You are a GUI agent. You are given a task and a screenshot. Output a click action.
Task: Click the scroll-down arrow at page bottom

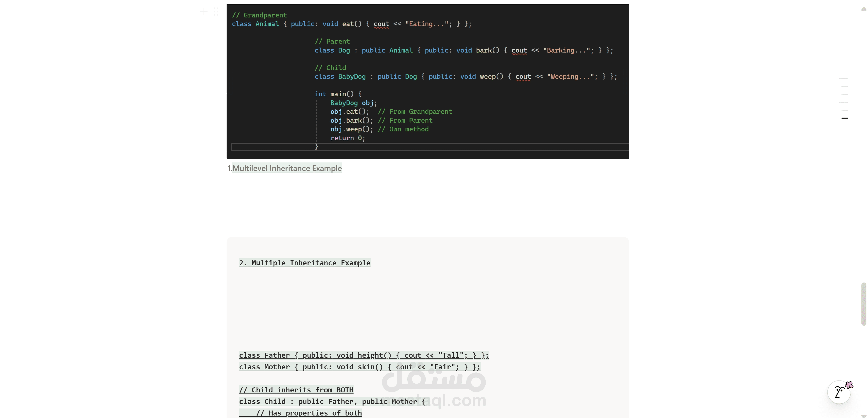pyautogui.click(x=864, y=416)
